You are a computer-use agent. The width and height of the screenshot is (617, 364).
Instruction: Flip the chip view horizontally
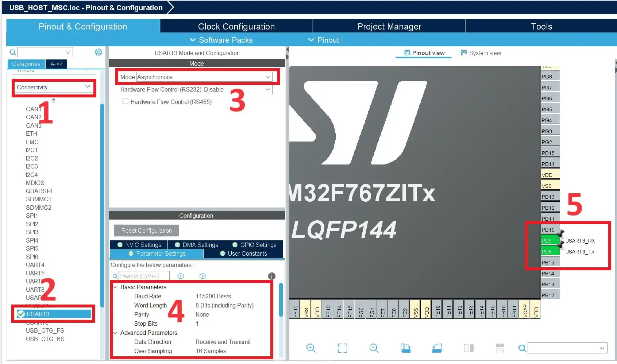(468, 348)
